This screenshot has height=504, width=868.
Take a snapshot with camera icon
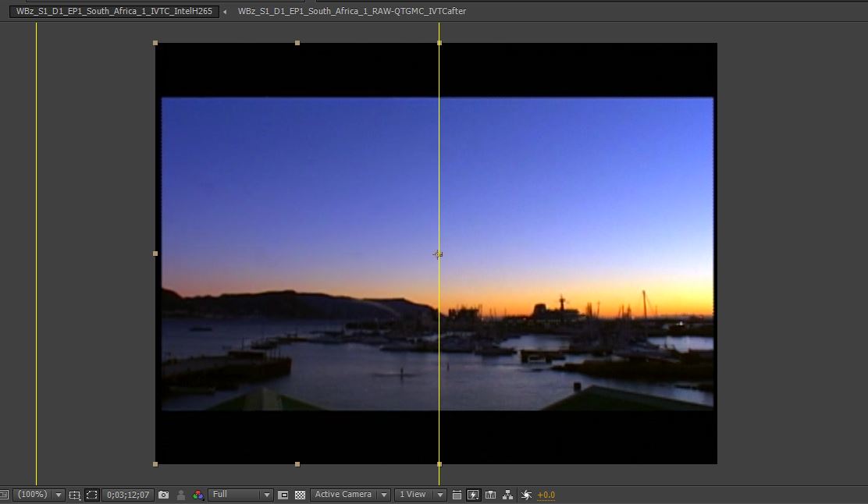[x=163, y=495]
